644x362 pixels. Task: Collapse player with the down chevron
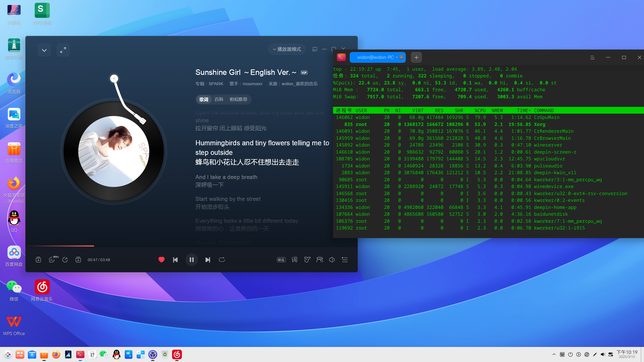click(44, 50)
